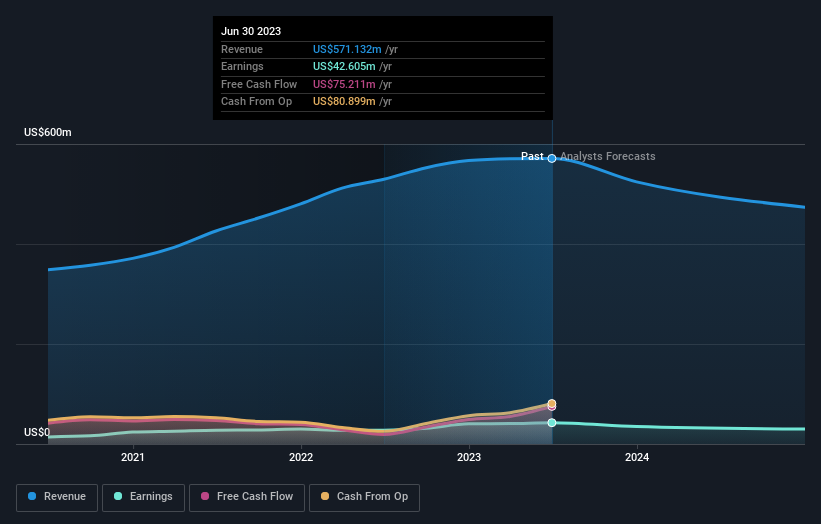
Task: Click the Jun 30 2023 tooltip date
Action: pos(251,31)
